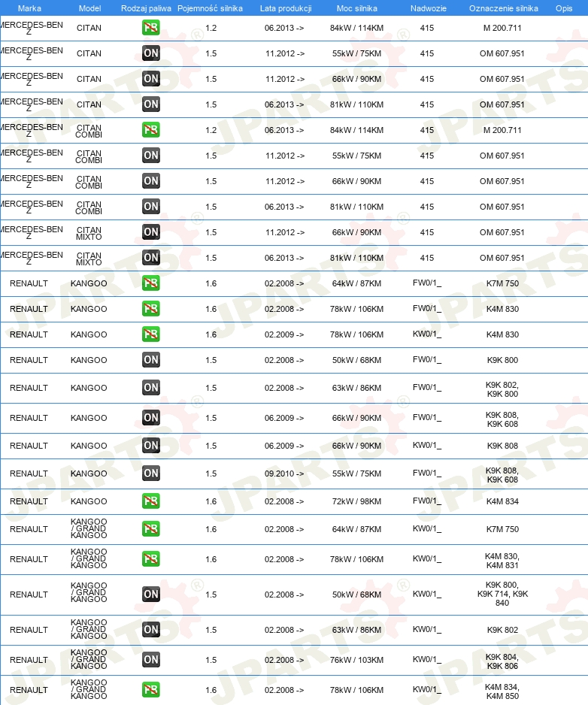
Task: Select 76kW / 103KM power value
Action: (356, 661)
